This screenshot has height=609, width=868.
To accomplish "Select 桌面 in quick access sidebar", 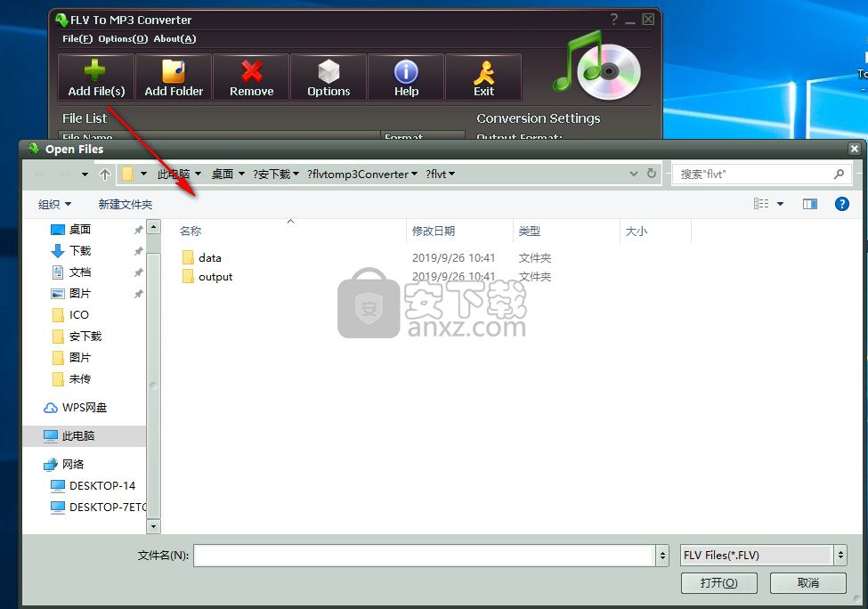I will click(80, 229).
